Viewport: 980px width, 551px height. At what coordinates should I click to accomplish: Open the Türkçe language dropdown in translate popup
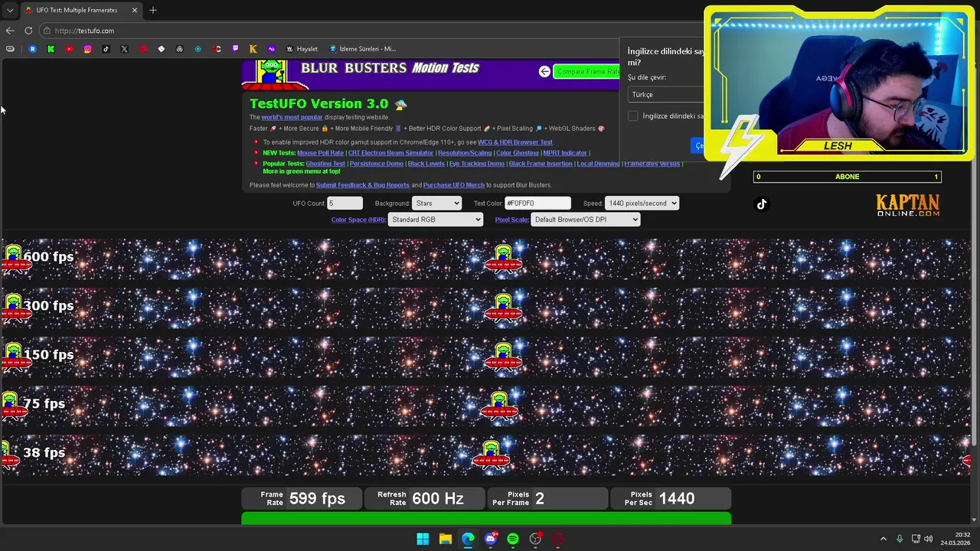coord(665,94)
